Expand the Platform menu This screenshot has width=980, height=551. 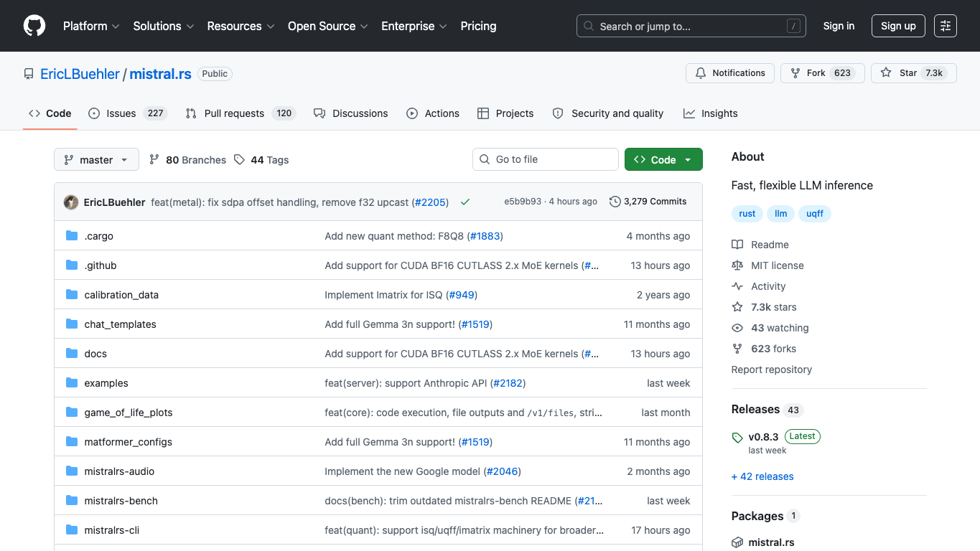pos(91,26)
